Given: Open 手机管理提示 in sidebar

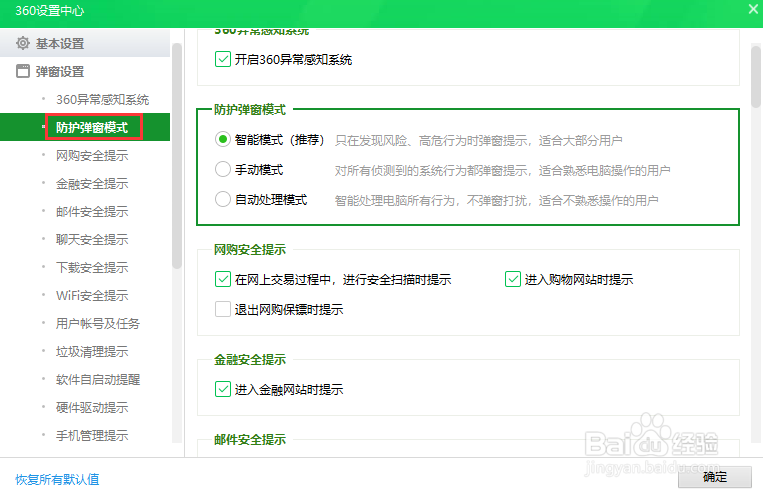Looking at the screenshot, I should pos(91,435).
